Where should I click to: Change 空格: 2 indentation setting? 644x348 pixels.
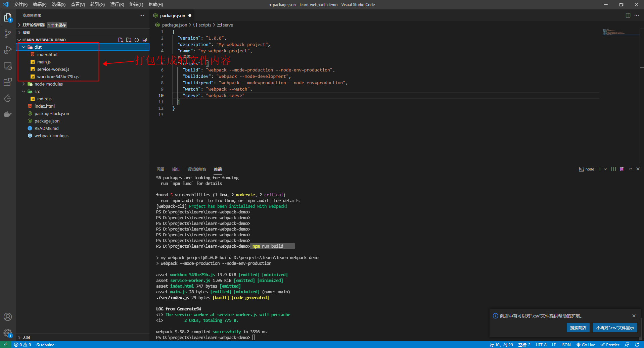pyautogui.click(x=524, y=345)
